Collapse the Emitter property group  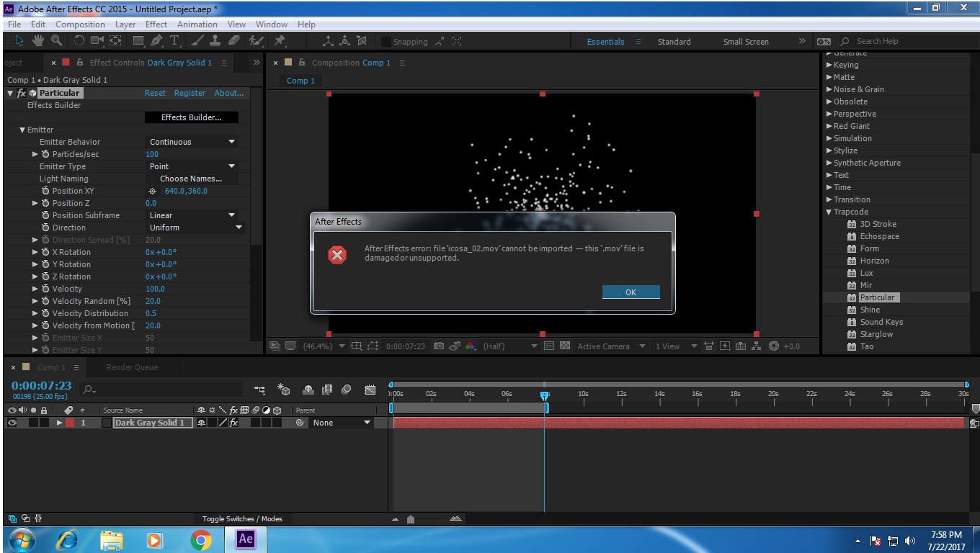pos(22,130)
